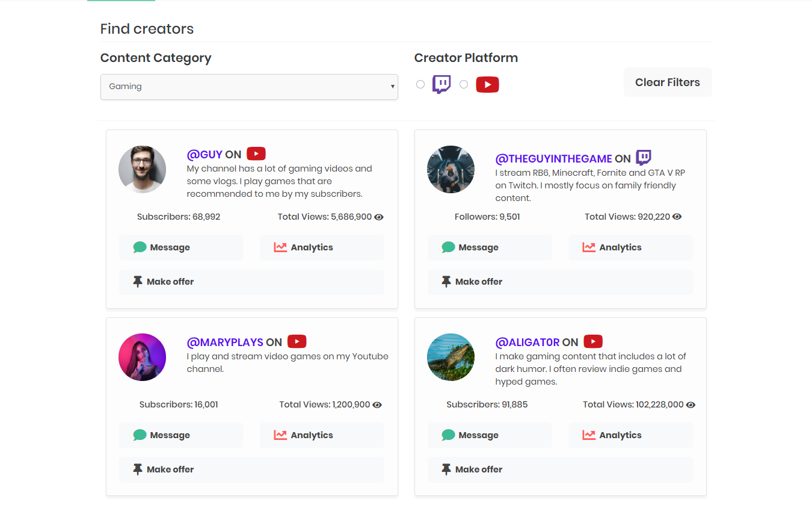Image resolution: width=812 pixels, height=517 pixels.
Task: Click the YouTube logo in Creator Platform filter
Action: [x=488, y=85]
